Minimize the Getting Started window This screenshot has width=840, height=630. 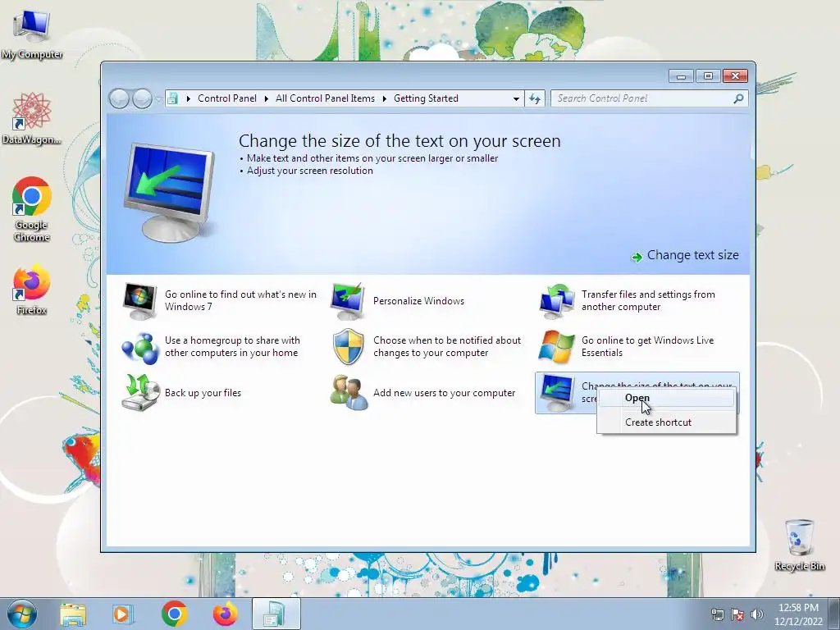[x=681, y=76]
